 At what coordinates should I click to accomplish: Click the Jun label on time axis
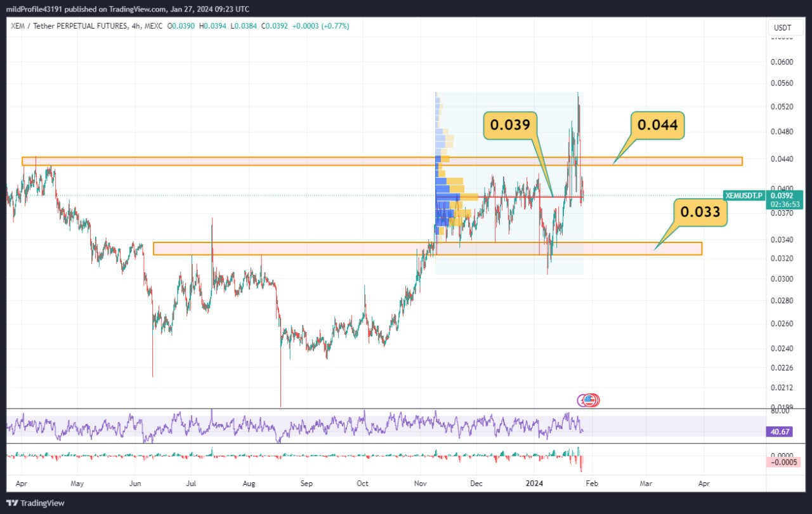click(135, 484)
